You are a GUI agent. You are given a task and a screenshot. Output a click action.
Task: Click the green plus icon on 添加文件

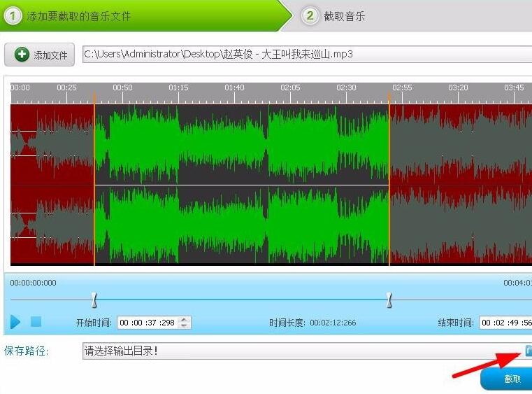pos(22,55)
